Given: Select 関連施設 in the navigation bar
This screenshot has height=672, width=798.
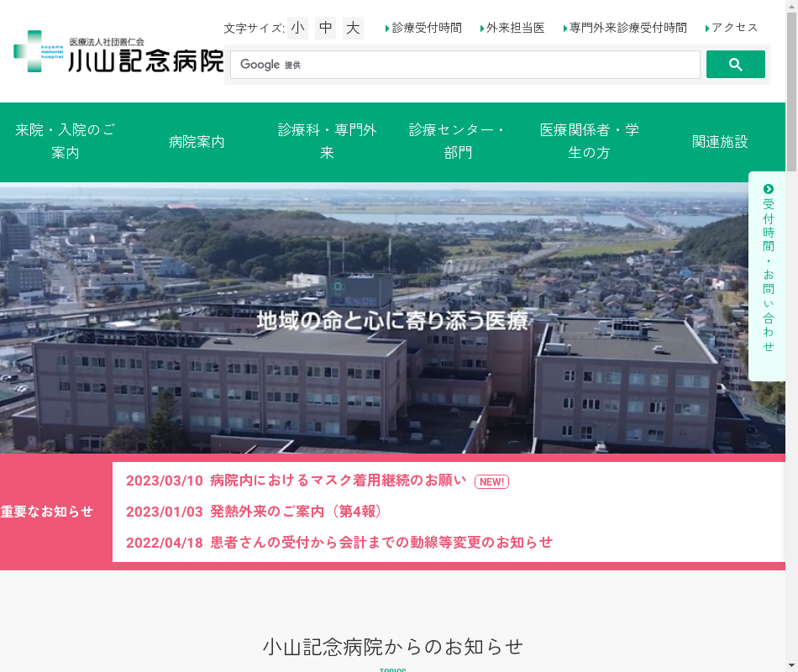Looking at the screenshot, I should tap(720, 142).
